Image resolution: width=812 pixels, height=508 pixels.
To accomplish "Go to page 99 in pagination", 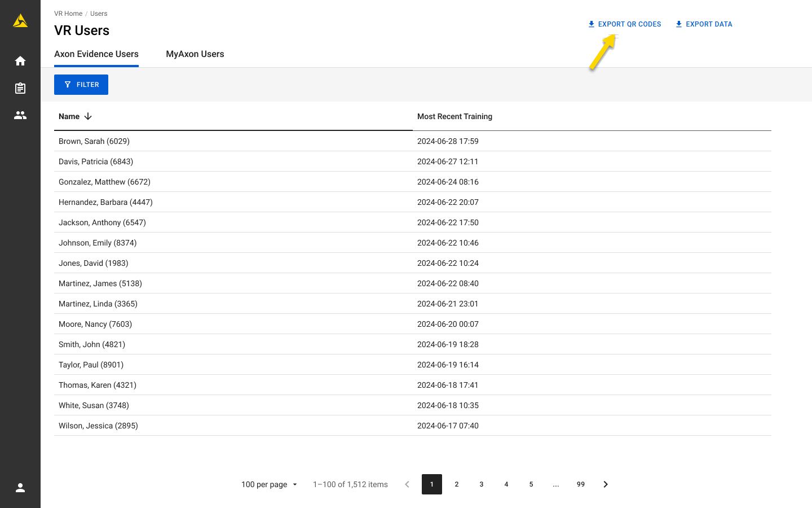I will 581,484.
